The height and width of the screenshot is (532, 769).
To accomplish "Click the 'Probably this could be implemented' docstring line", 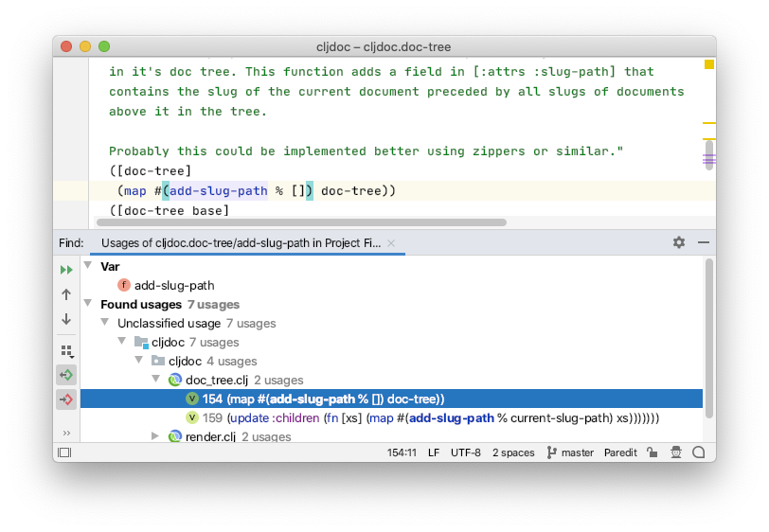I will (366, 151).
